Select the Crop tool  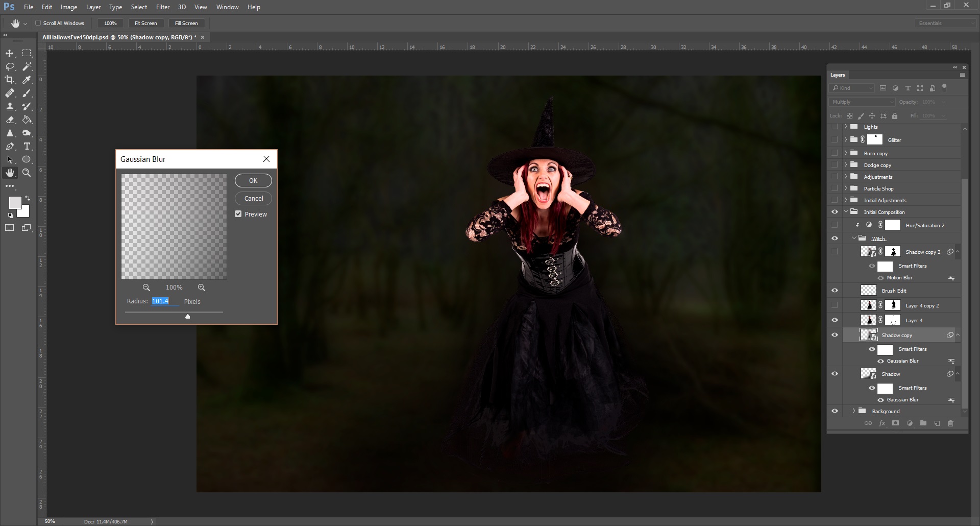pos(10,80)
